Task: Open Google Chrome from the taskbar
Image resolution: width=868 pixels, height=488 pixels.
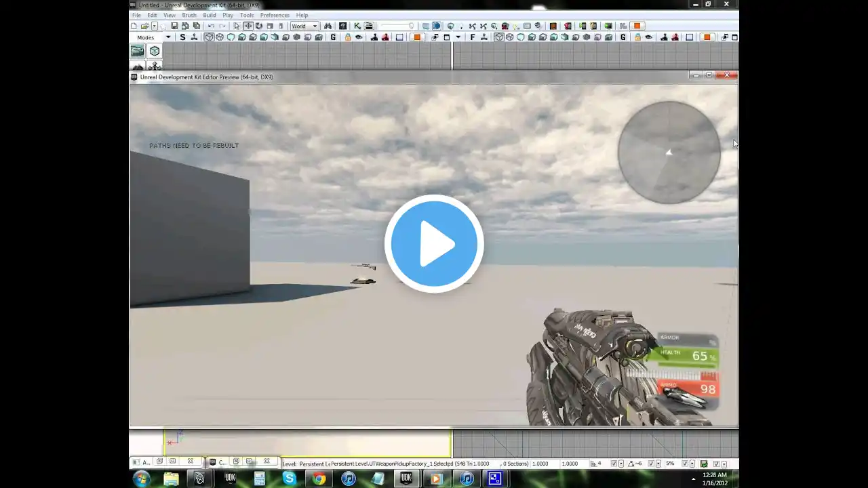Action: point(318,479)
